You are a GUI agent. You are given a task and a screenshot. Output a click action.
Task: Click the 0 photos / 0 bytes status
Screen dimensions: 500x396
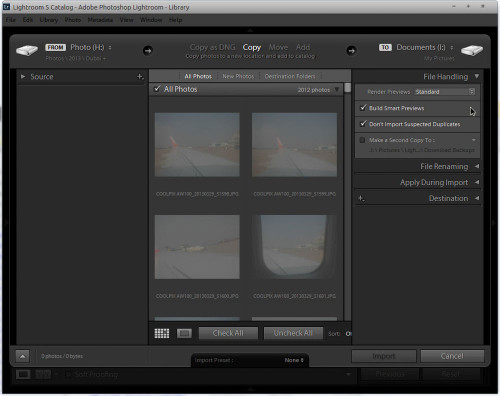pyautogui.click(x=62, y=356)
